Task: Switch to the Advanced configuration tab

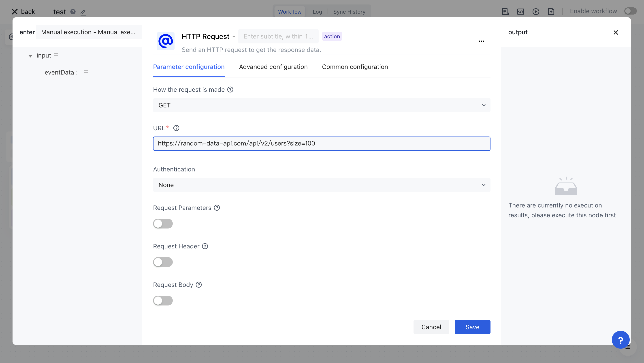Action: [x=273, y=67]
